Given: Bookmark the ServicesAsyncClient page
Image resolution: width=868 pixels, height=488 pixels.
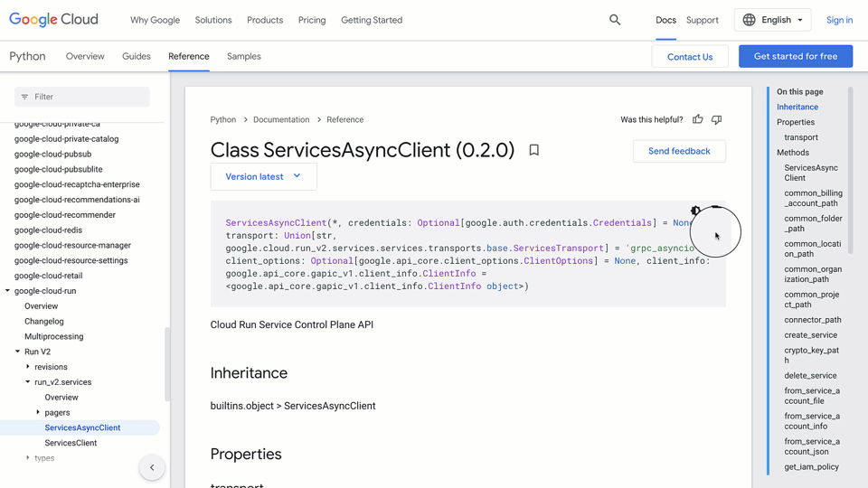Looking at the screenshot, I should (533, 150).
